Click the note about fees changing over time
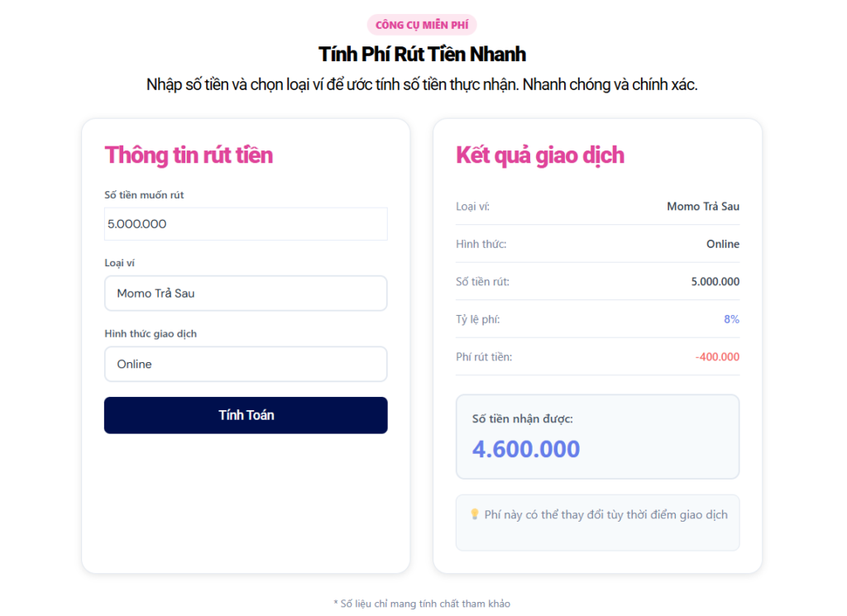The width and height of the screenshot is (847, 616). 605,515
